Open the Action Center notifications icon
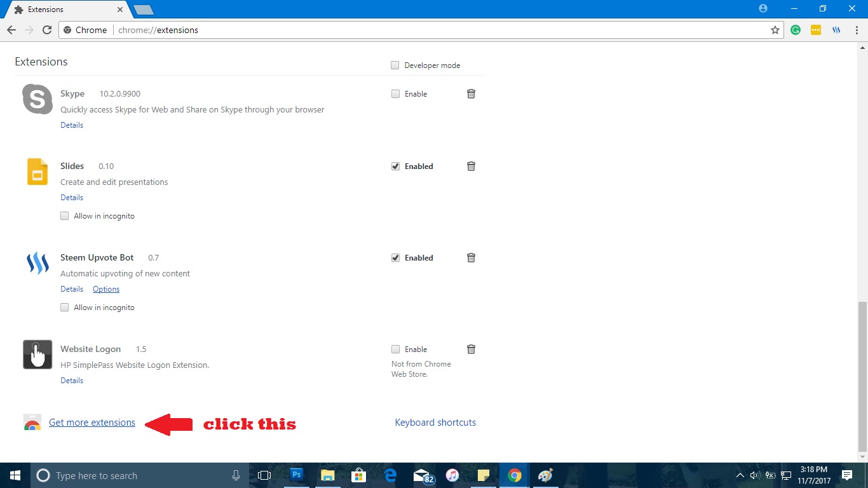The image size is (868, 488). (x=847, y=475)
